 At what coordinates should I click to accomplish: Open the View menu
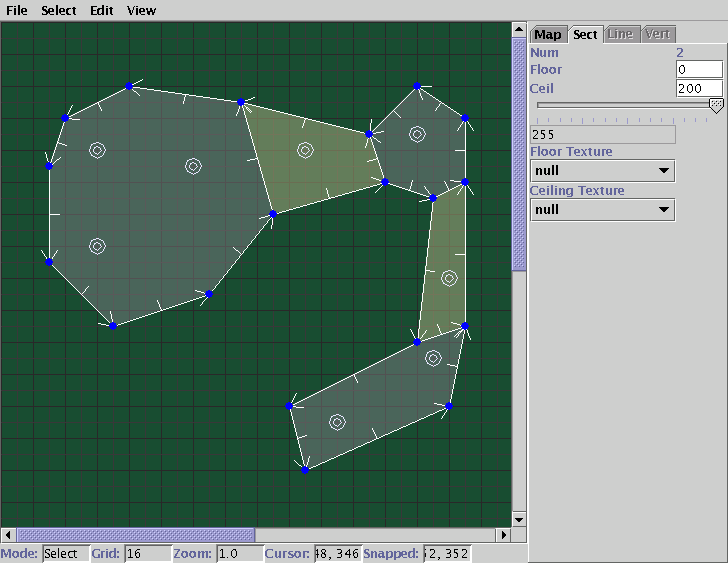[x=142, y=11]
